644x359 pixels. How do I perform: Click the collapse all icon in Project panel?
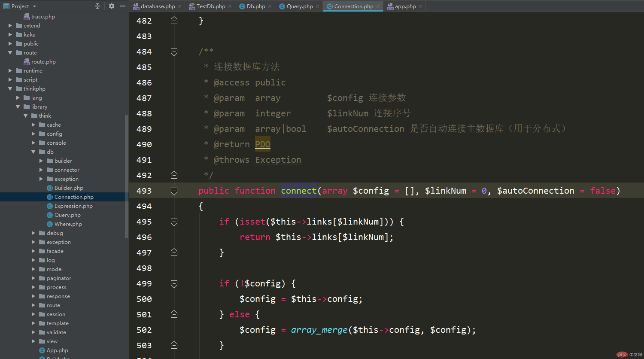pos(97,6)
